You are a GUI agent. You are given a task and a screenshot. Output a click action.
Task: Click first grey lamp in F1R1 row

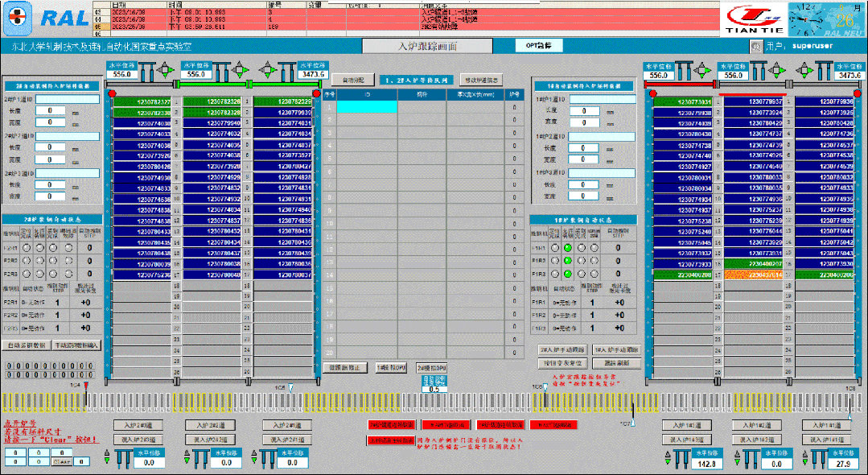pos(555,248)
